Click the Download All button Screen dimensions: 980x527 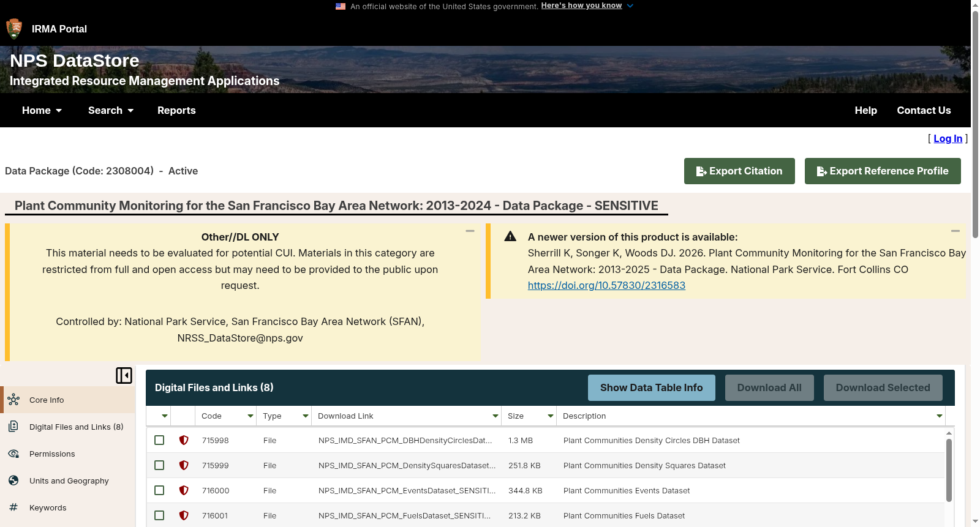pyautogui.click(x=769, y=387)
